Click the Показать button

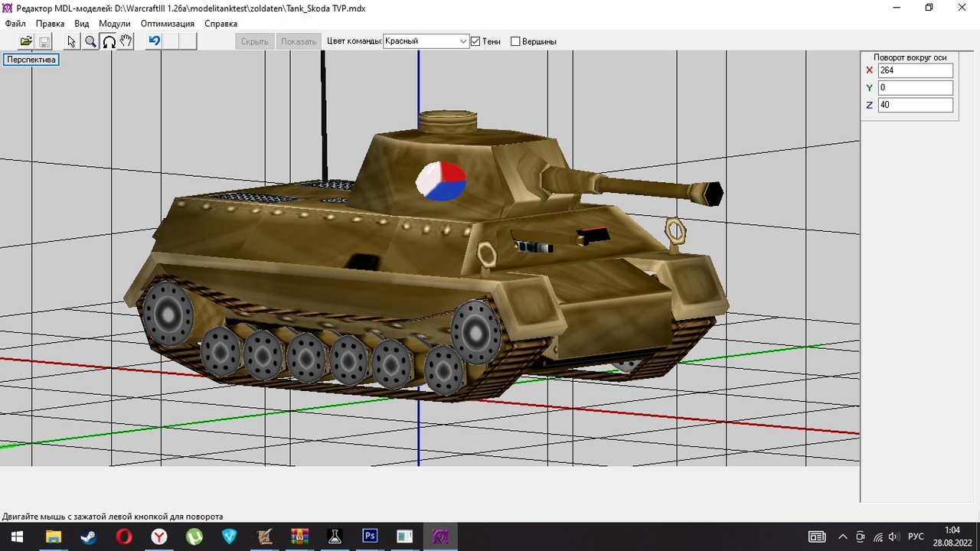tap(299, 41)
